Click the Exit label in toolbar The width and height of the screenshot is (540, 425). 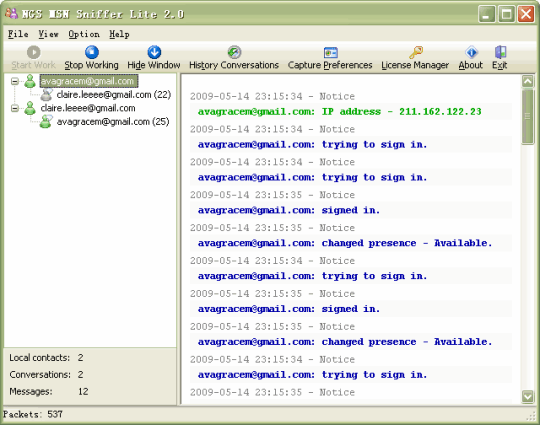pos(499,65)
